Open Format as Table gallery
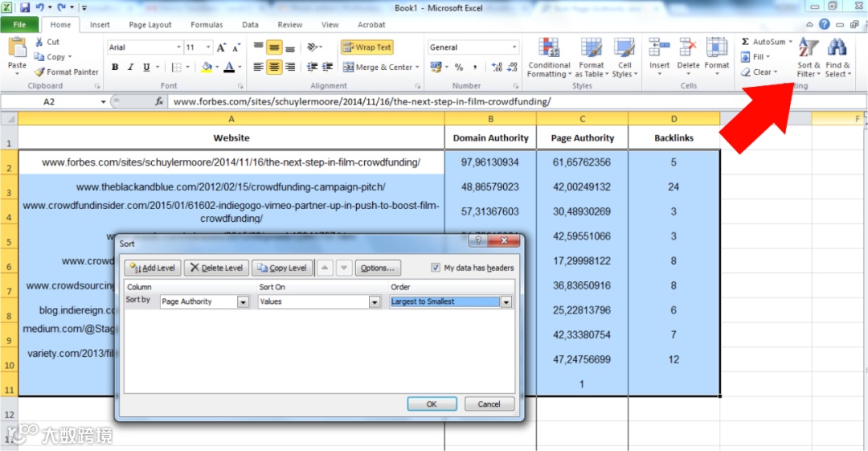The height and width of the screenshot is (451, 868). coord(592,58)
